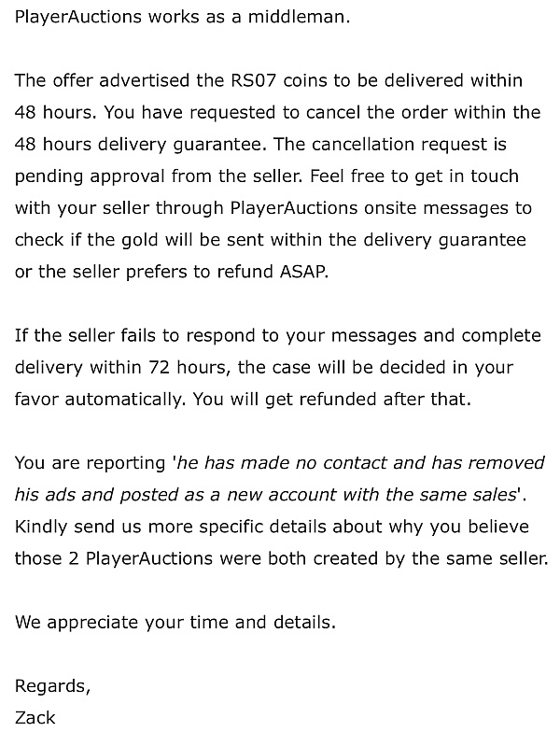Click the line starting 'check if the gold'
The image size is (560, 746).
click(271, 240)
